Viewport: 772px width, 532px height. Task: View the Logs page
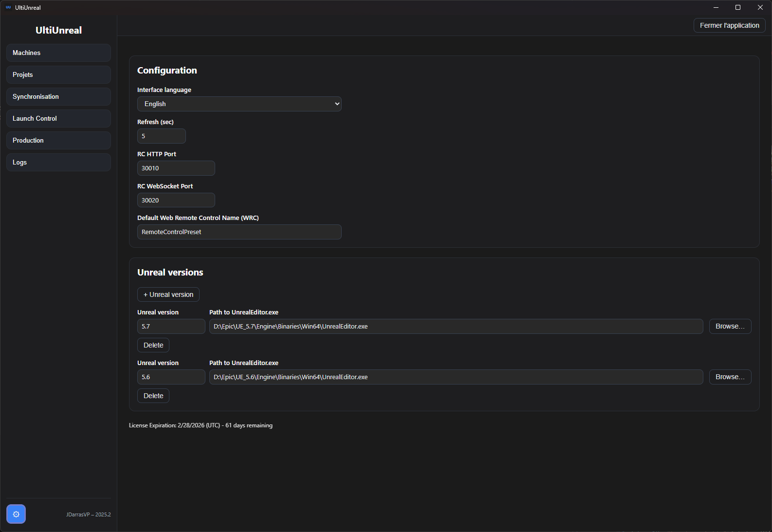coord(58,162)
